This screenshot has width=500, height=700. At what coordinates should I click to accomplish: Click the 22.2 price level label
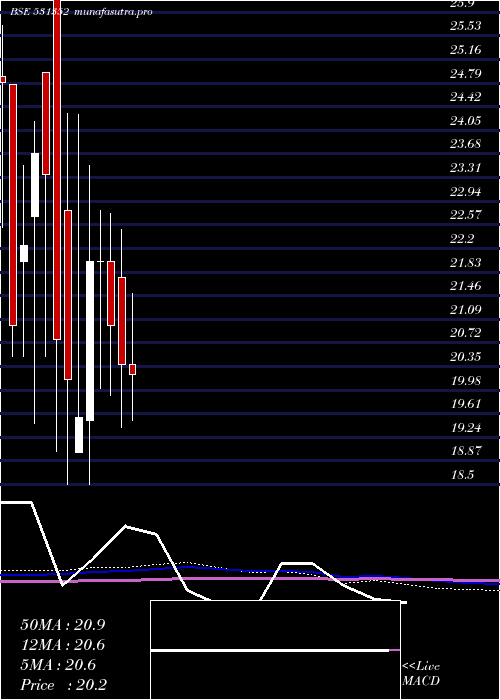[x=462, y=239]
